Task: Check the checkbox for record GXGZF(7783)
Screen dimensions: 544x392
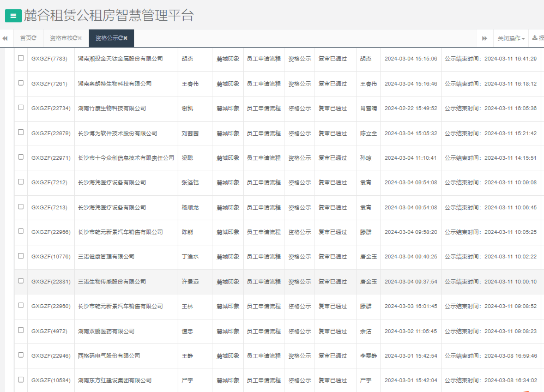Action: (x=21, y=59)
